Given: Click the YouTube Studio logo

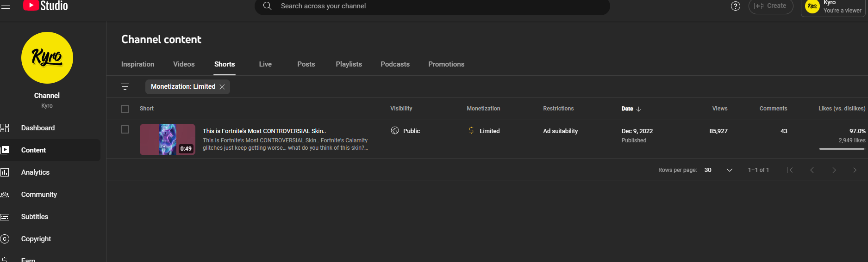Looking at the screenshot, I should (45, 6).
